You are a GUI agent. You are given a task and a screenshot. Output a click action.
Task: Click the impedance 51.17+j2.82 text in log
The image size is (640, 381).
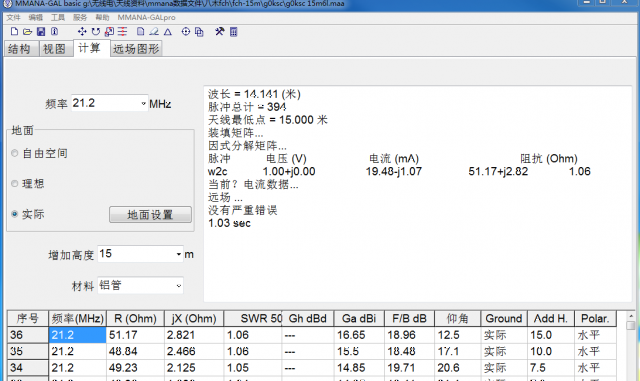[x=498, y=171]
